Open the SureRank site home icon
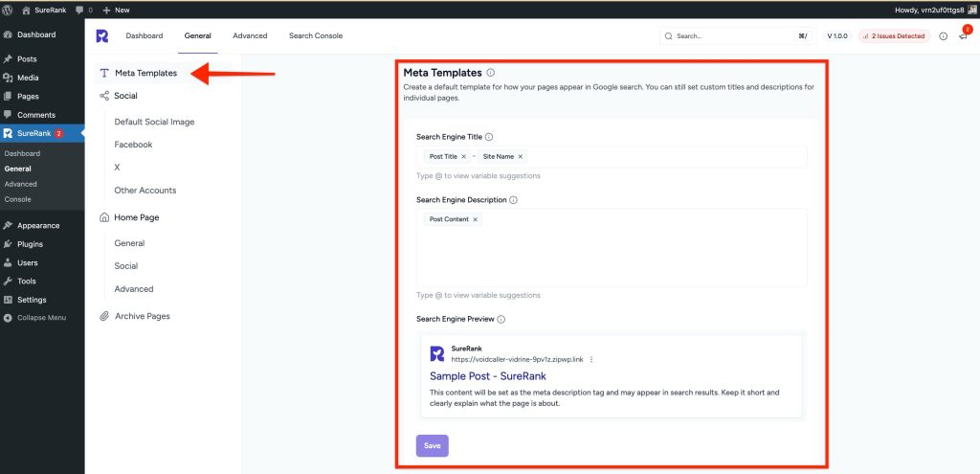 click(x=26, y=10)
